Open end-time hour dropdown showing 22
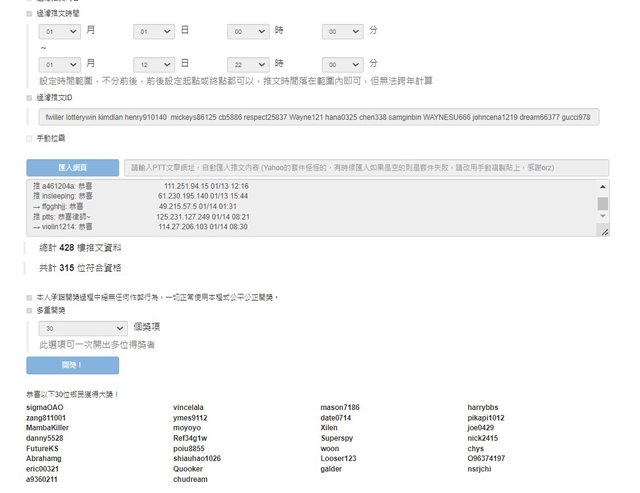Image resolution: width=640 pixels, height=493 pixels. pyautogui.click(x=247, y=63)
